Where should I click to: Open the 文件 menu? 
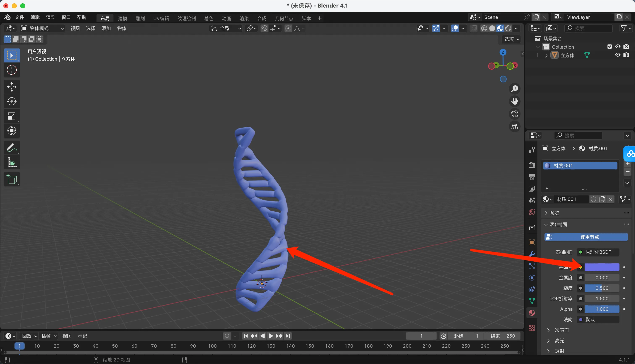tap(19, 17)
